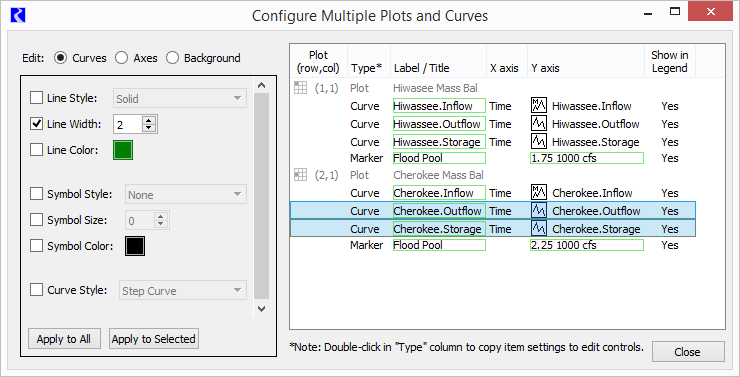Open the Line Style dropdown
Image resolution: width=740 pixels, height=377 pixels.
pos(180,98)
